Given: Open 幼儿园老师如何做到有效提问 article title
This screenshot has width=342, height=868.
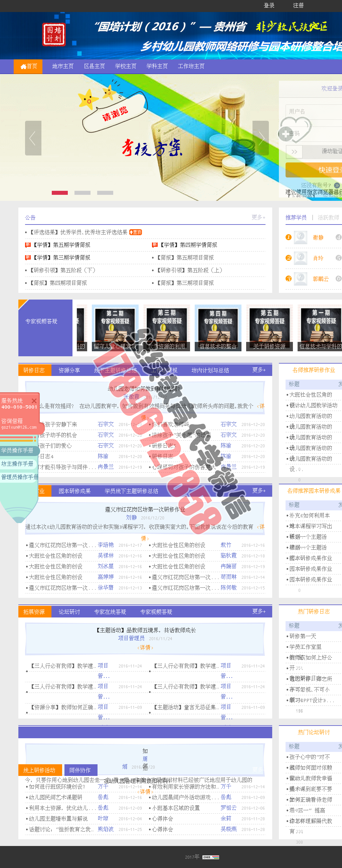Looking at the screenshot, I should coord(144,389).
